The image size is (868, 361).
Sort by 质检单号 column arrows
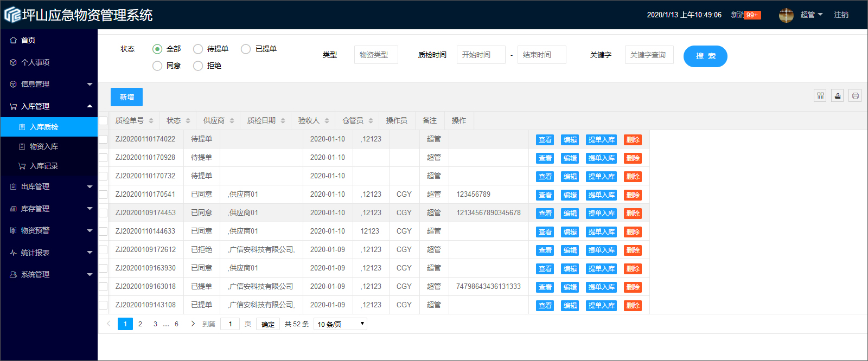click(151, 121)
